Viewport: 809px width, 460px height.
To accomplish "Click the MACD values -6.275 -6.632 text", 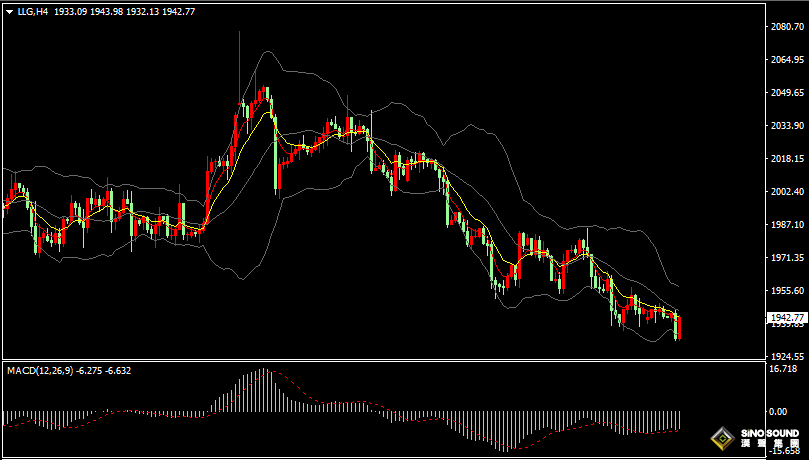I will (x=103, y=370).
